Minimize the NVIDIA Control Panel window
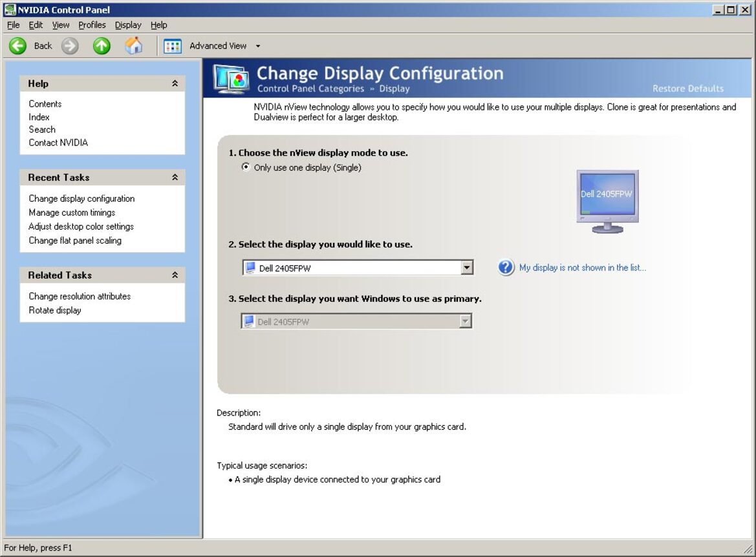Image resolution: width=756 pixels, height=557 pixels. click(x=718, y=10)
